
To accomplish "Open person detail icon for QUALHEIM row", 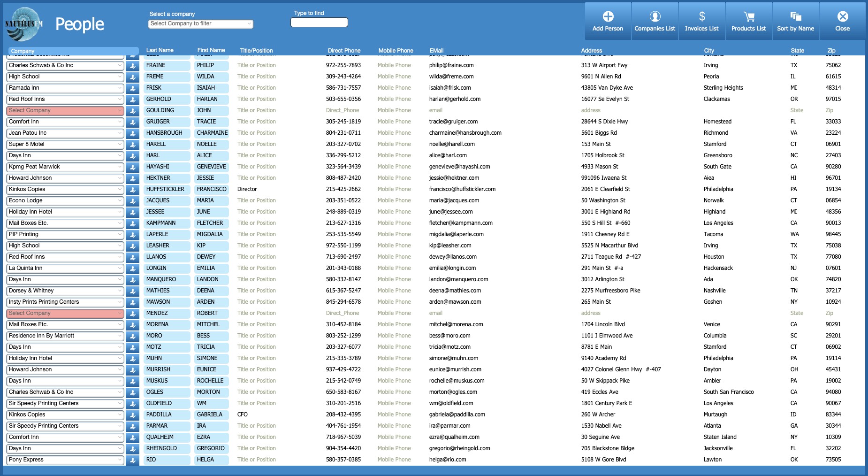I will (x=132, y=438).
